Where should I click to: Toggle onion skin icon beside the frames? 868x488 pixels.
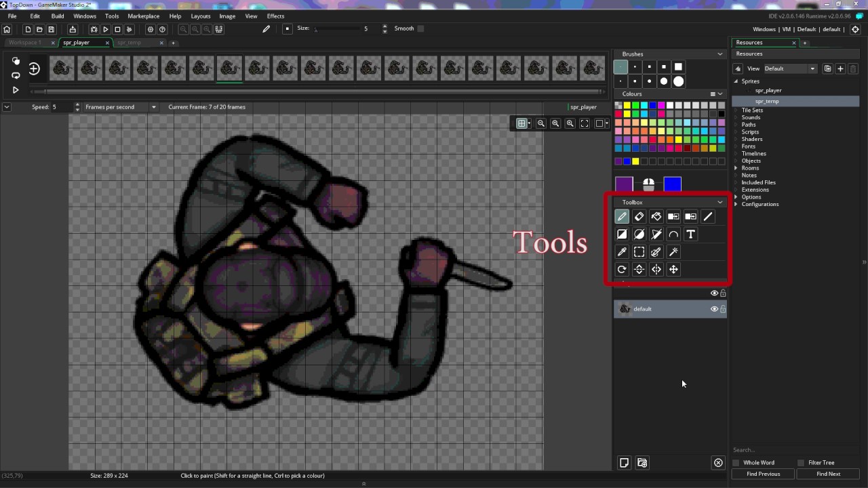(x=16, y=61)
